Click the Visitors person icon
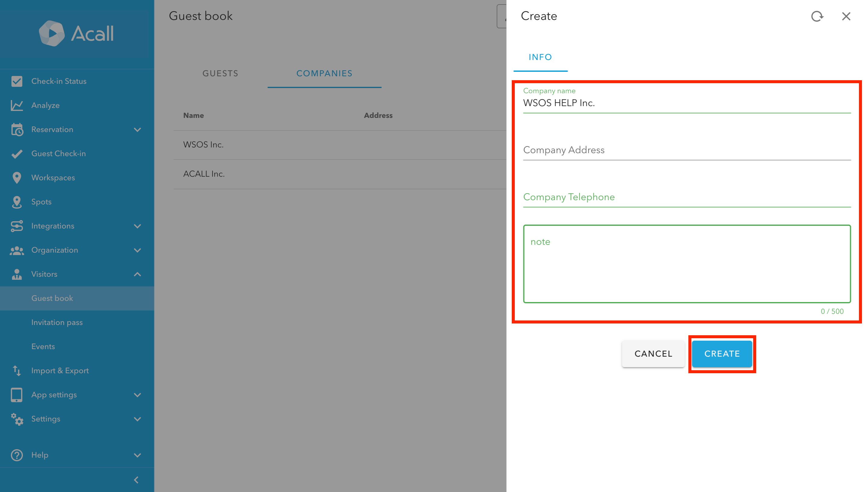 tap(17, 274)
